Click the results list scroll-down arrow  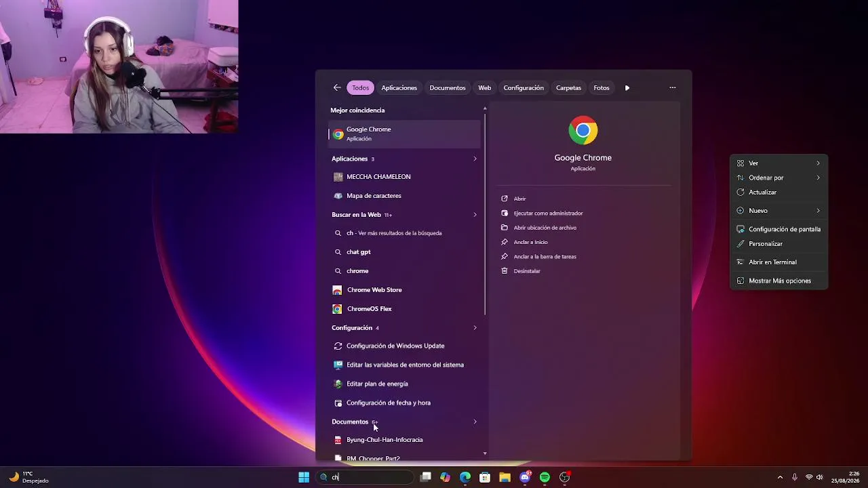click(485, 453)
